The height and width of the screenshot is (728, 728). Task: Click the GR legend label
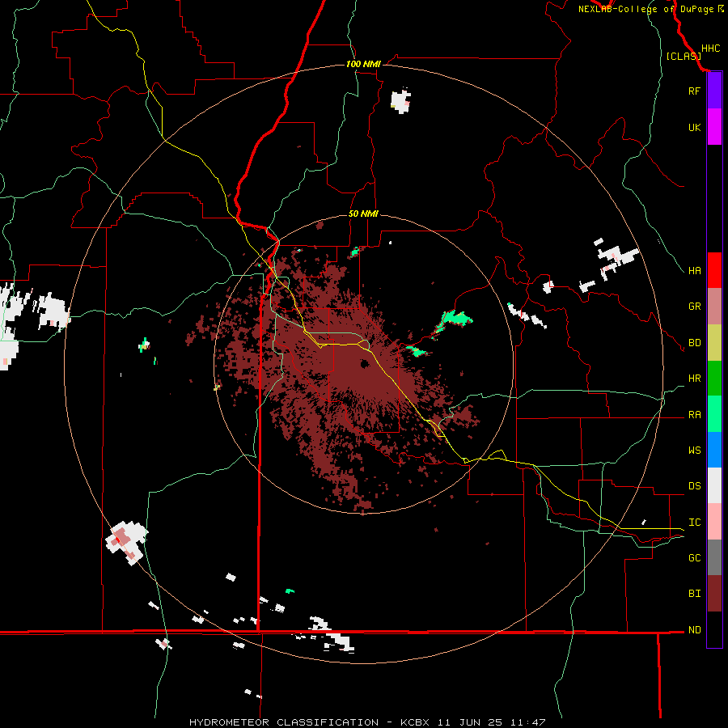tap(694, 307)
